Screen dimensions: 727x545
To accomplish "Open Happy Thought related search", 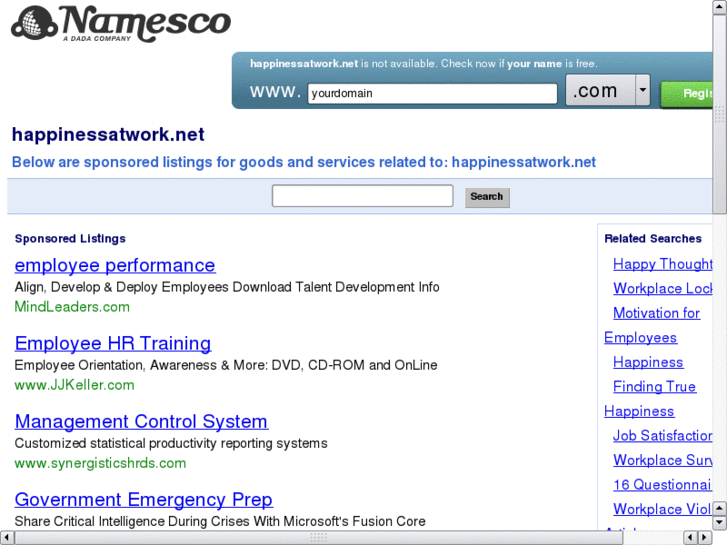I will 663,264.
